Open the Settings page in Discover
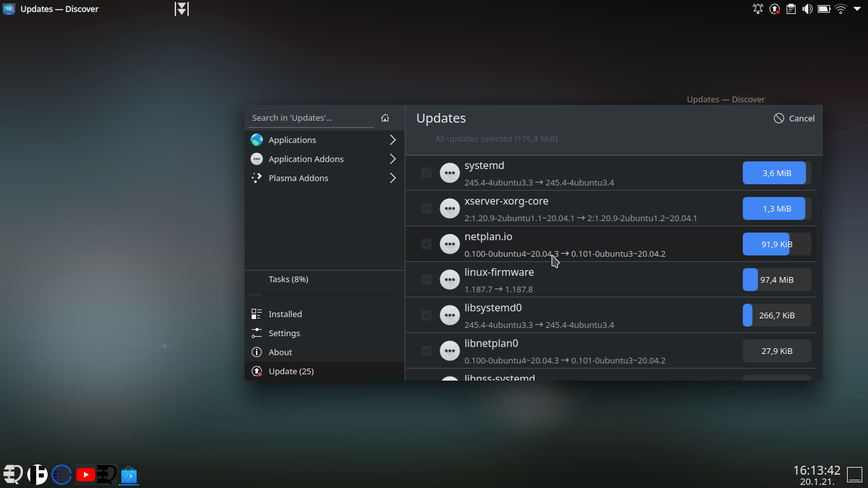The width and height of the screenshot is (868, 488). coord(325,333)
